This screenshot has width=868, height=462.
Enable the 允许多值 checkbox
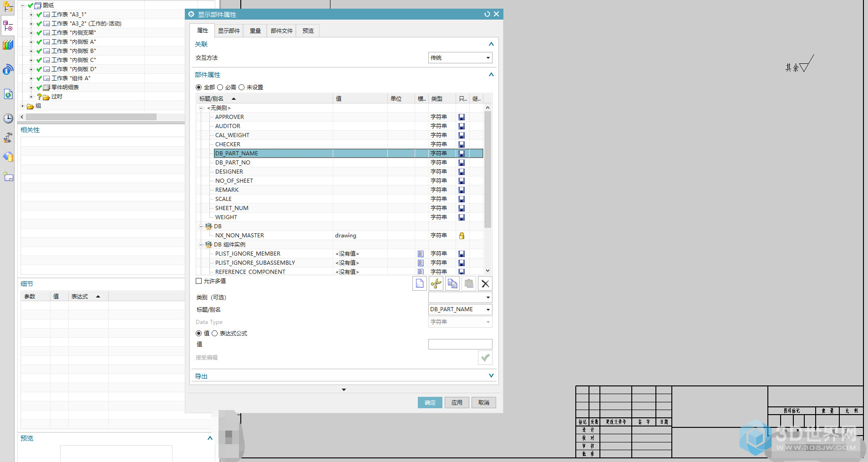[198, 281]
